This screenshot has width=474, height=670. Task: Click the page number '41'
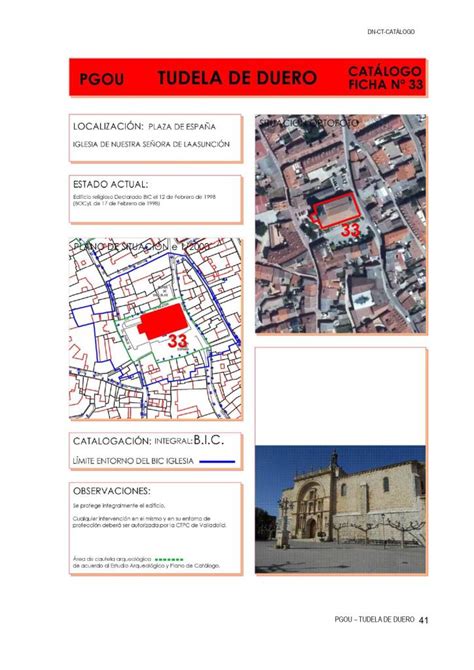pos(424,620)
